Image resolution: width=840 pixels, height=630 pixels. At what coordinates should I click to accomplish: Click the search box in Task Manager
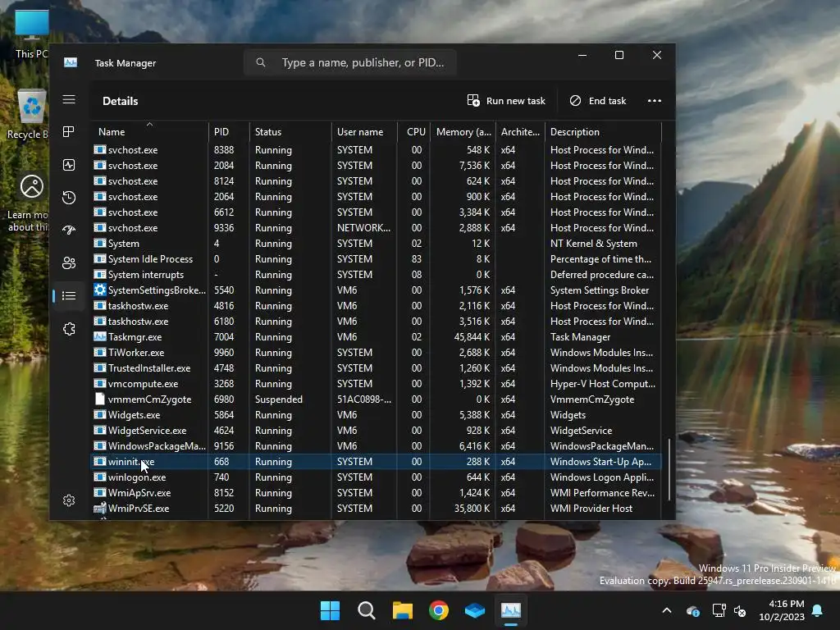click(350, 62)
